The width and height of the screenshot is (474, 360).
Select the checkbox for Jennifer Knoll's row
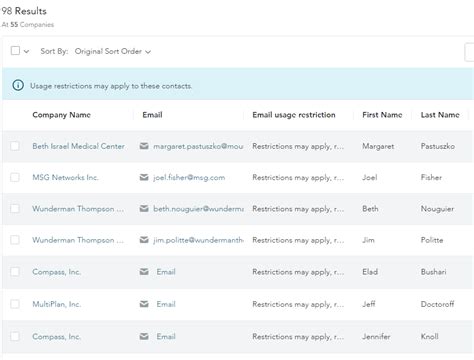click(15, 336)
